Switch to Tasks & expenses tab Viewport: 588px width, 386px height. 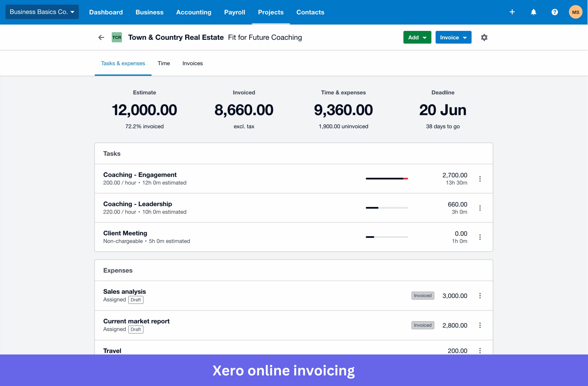tap(123, 63)
